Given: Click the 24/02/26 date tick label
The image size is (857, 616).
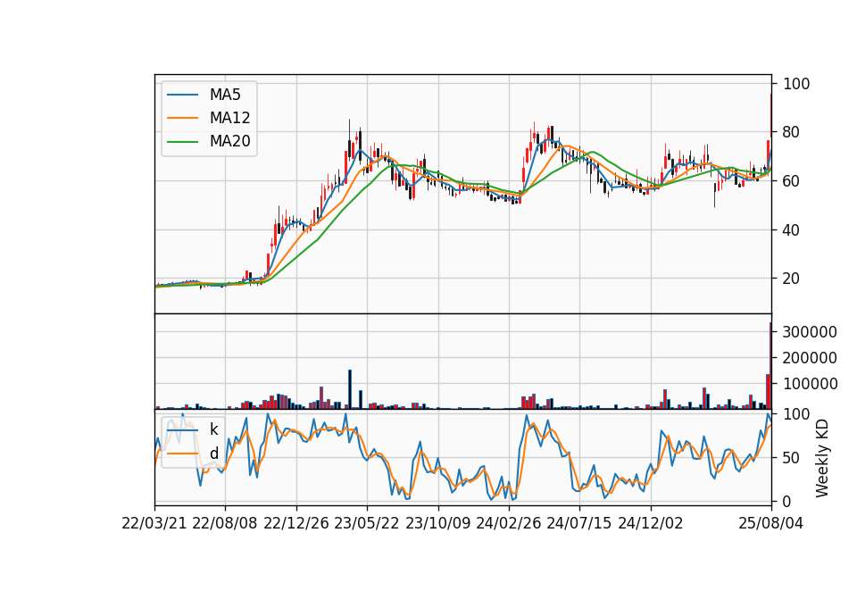Looking at the screenshot, I should (508, 524).
